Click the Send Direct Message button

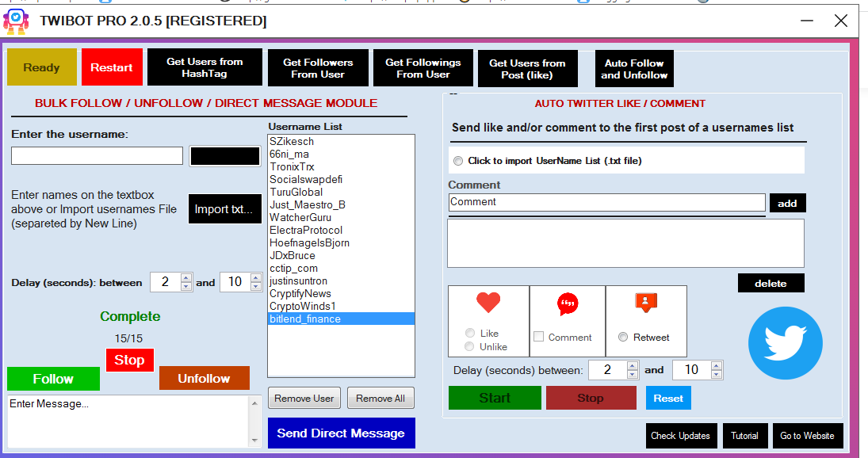[341, 433]
